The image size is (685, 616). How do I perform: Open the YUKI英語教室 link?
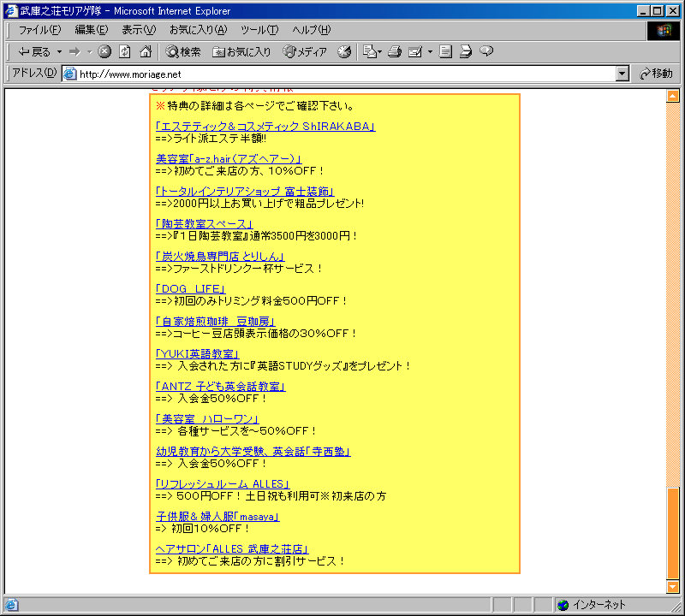[x=198, y=354]
